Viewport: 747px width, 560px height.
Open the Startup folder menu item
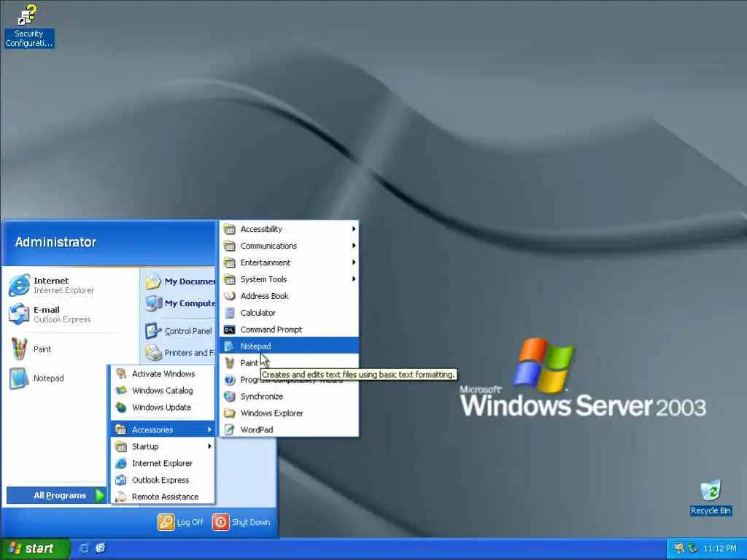pyautogui.click(x=163, y=446)
